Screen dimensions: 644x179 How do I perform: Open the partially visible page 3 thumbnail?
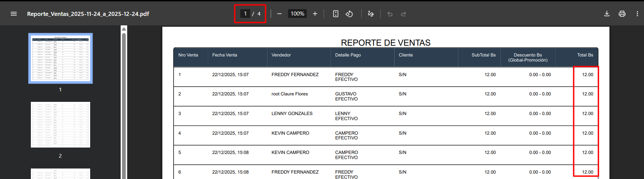tap(60, 174)
